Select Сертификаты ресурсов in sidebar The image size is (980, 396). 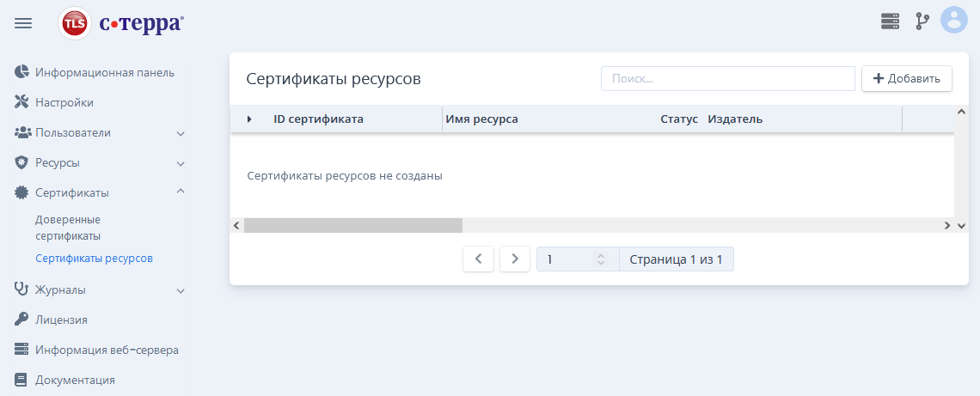click(95, 258)
